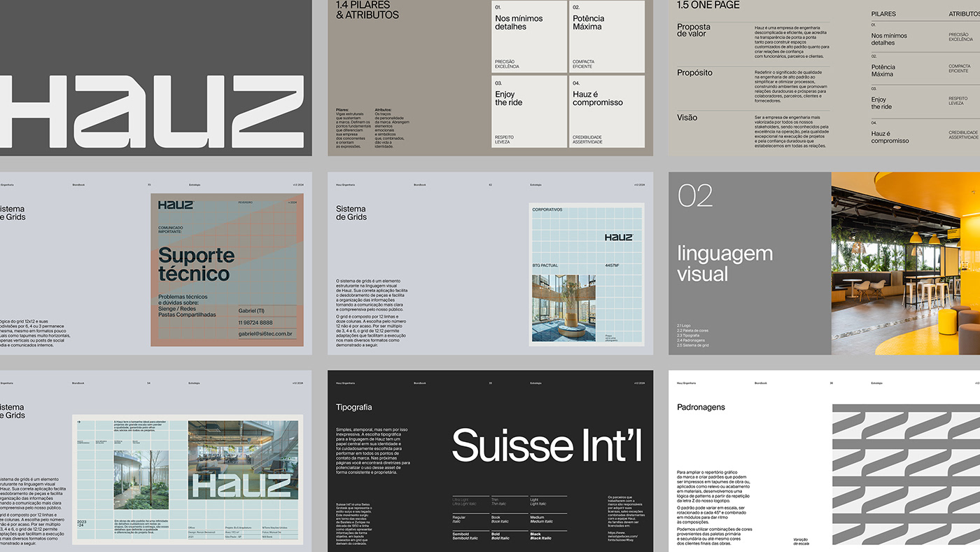This screenshot has width=980, height=552.
Task: Click the 'Regular' font weight label
Action: pos(459,517)
